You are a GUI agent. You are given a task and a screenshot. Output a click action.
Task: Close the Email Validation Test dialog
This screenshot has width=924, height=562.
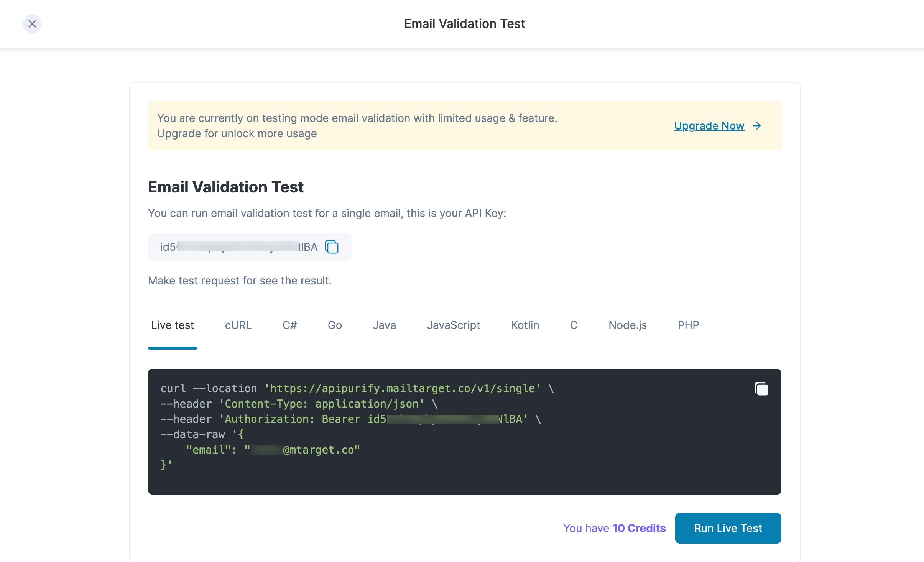[x=32, y=24]
